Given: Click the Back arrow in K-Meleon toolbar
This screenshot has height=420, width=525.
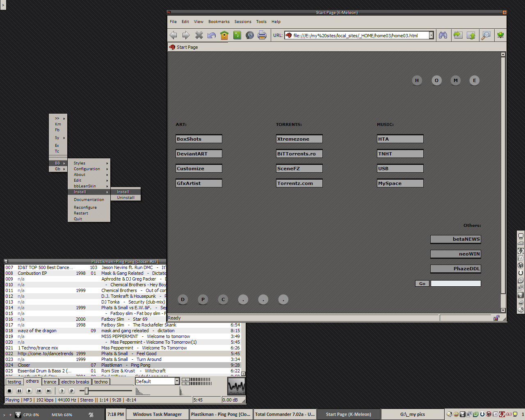Looking at the screenshot, I should 173,35.
